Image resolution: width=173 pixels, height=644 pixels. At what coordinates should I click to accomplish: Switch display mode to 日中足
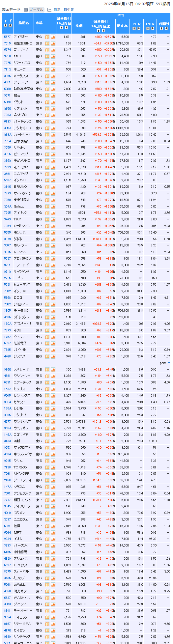tap(69, 10)
